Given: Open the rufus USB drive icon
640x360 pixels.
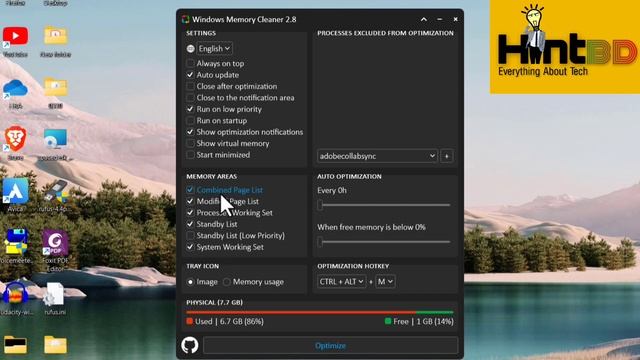Looking at the screenshot, I should pos(55,191).
